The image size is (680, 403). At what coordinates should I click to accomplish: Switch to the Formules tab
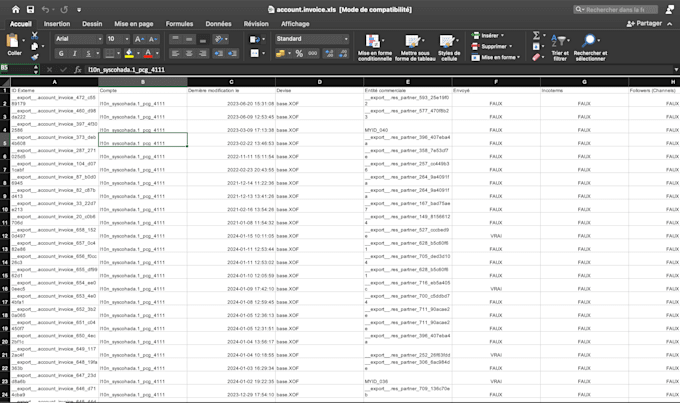[179, 24]
